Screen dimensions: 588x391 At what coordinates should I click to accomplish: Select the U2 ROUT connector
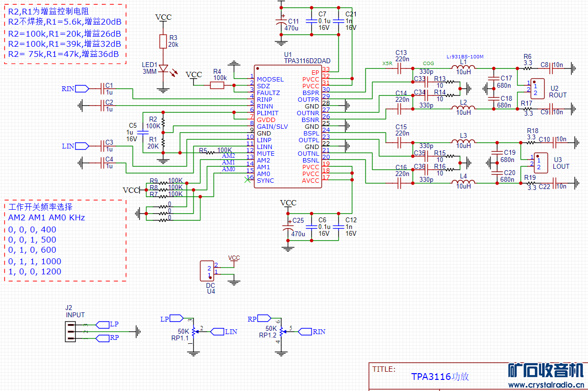(537, 88)
